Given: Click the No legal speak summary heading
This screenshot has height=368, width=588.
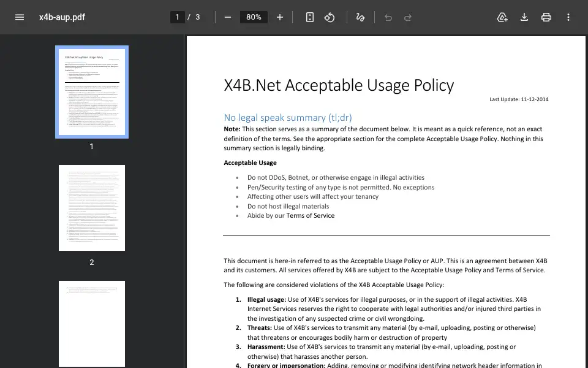Looking at the screenshot, I should tap(288, 118).
